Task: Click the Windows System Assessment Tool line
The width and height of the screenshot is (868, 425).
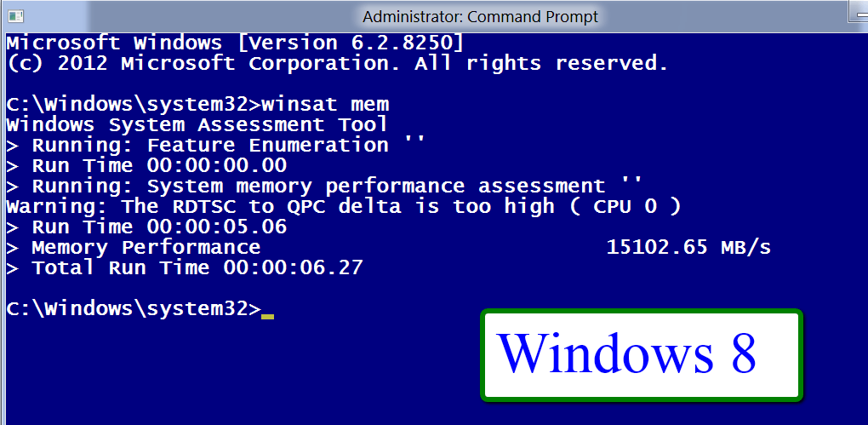Action: [197, 124]
